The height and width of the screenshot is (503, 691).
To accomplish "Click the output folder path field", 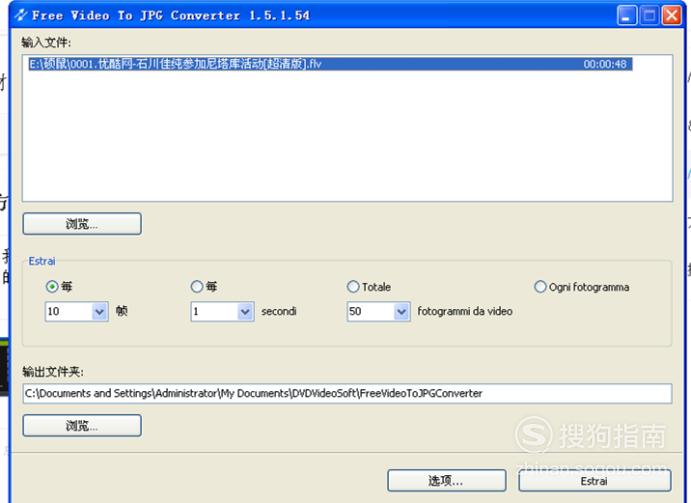I will 347,393.
